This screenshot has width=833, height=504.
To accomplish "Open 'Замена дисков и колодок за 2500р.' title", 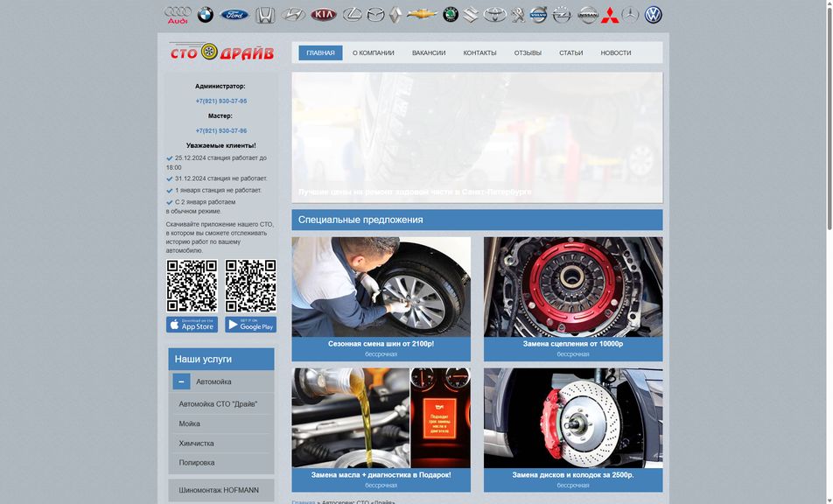I will pyautogui.click(x=572, y=475).
